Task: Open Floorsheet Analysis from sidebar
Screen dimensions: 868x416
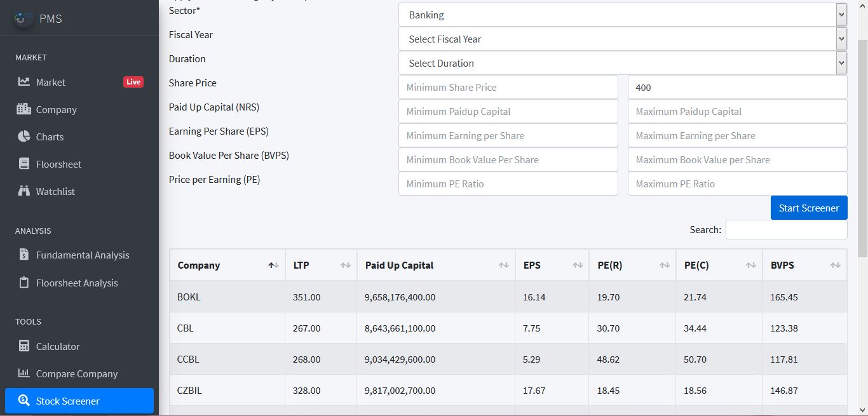Action: coord(76,283)
